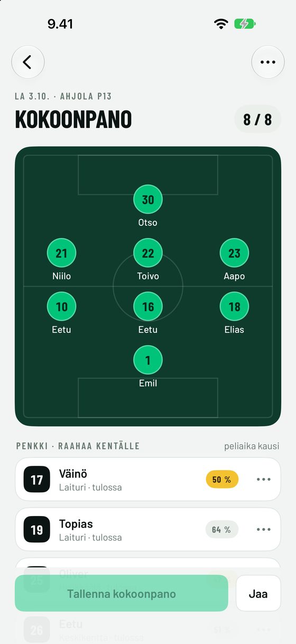
Task: Click Väinö's 50 % playtime badge
Action: (222, 480)
